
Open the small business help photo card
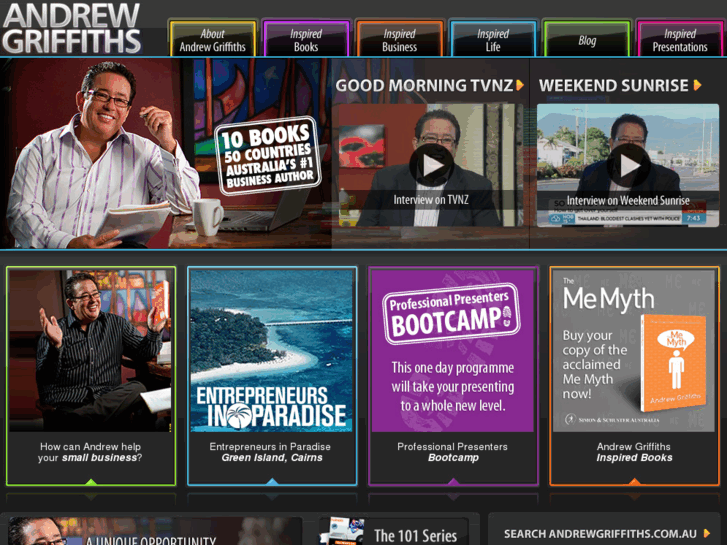(x=90, y=351)
